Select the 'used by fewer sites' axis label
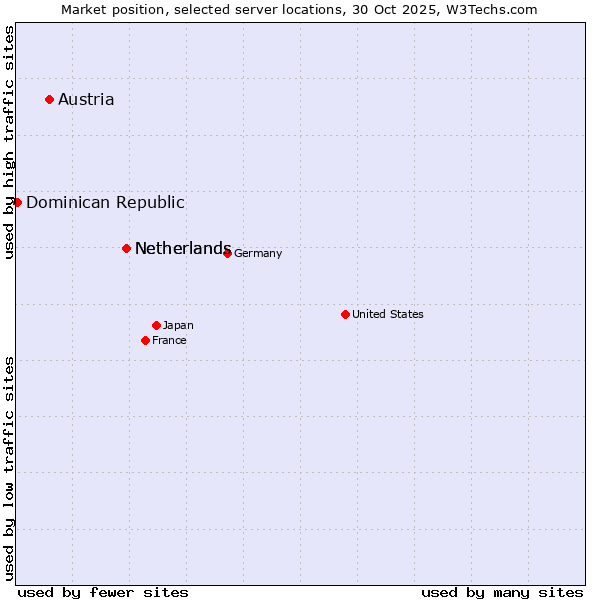This screenshot has height=600, width=600. pyautogui.click(x=103, y=592)
